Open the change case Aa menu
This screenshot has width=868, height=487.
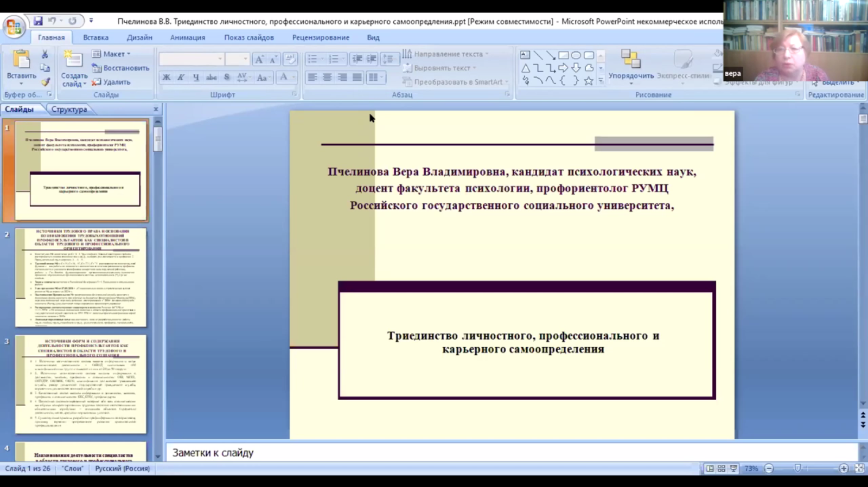(x=263, y=78)
